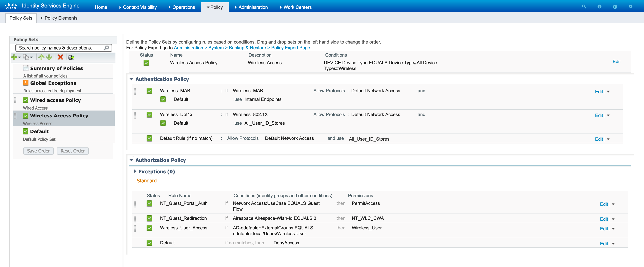Screen dimensions: 644x267
Task: Click Edit for the Wireless Access Policy header
Action: [616, 62]
